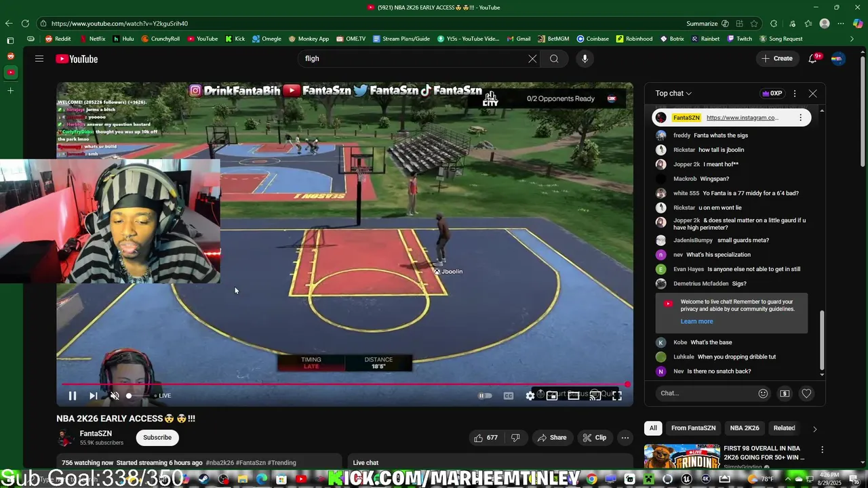Open Stream Plans/Guide bookmark
The height and width of the screenshot is (488, 868).
tap(401, 39)
